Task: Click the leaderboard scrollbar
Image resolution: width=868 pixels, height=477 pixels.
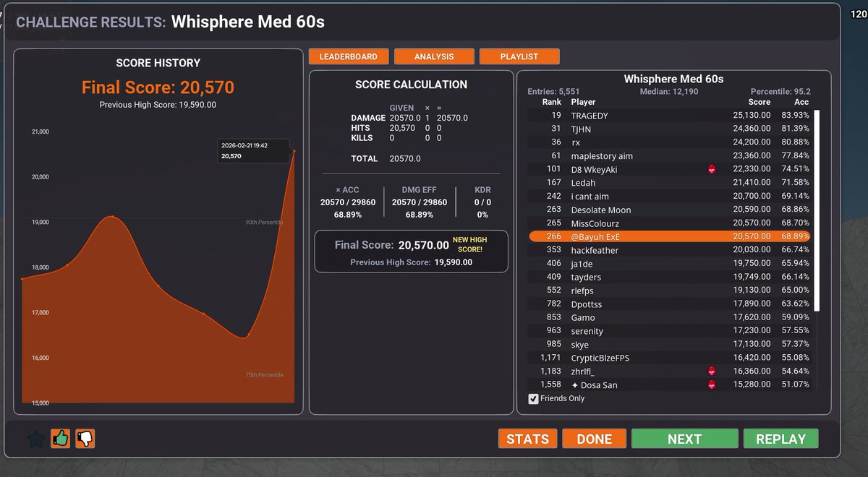Action: point(817,210)
